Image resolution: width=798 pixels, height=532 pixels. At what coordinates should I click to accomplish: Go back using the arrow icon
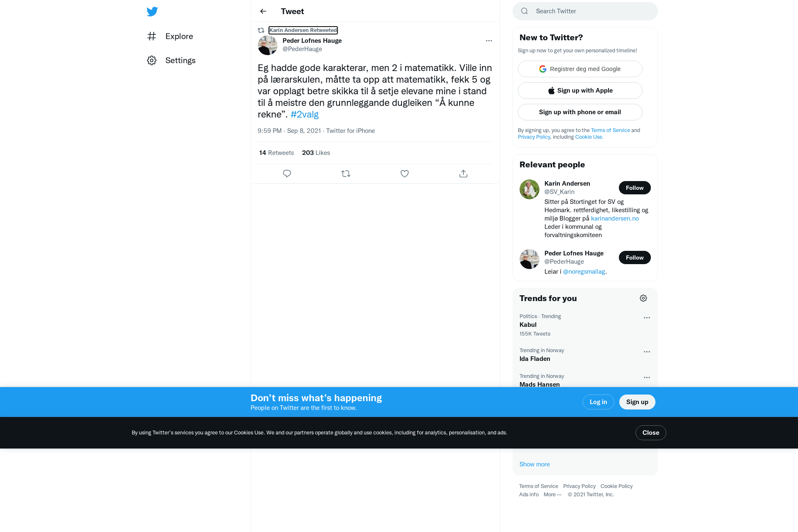pos(263,11)
